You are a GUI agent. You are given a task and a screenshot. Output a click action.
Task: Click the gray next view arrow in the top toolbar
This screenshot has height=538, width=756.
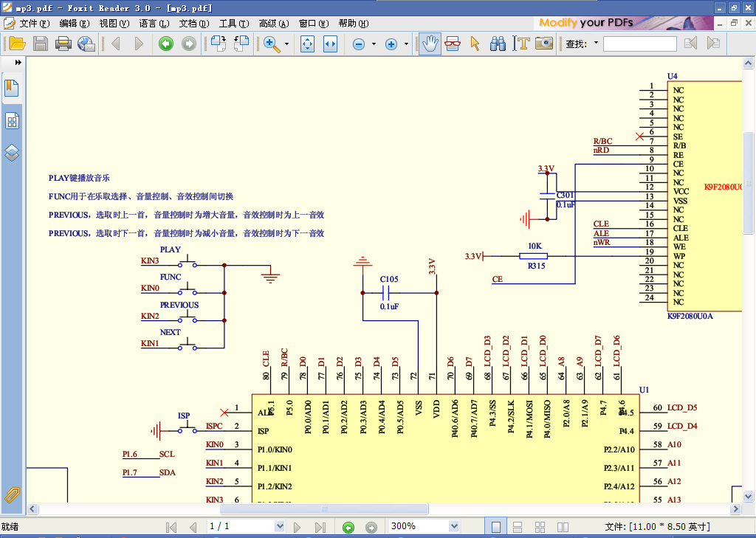(x=189, y=44)
